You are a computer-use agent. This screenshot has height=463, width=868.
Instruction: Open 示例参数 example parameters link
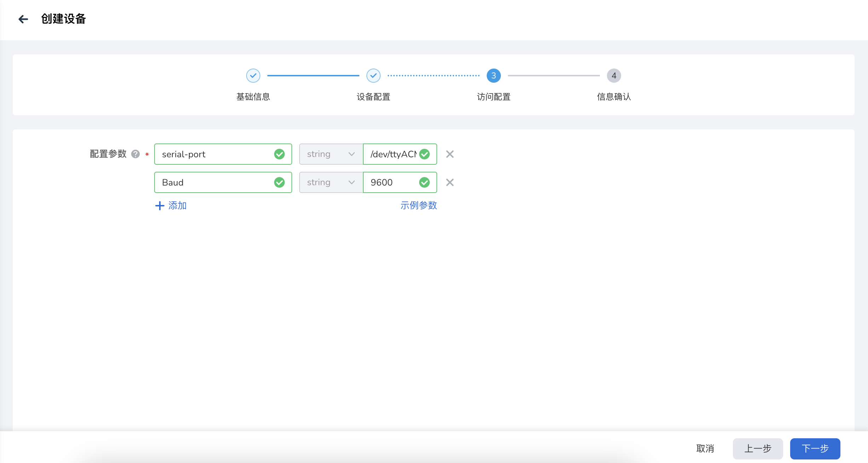coord(419,205)
